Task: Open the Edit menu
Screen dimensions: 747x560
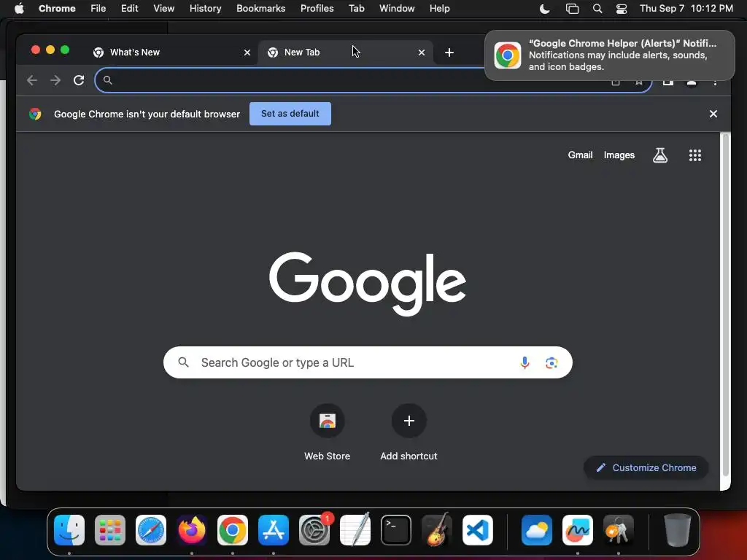Action: (x=130, y=9)
